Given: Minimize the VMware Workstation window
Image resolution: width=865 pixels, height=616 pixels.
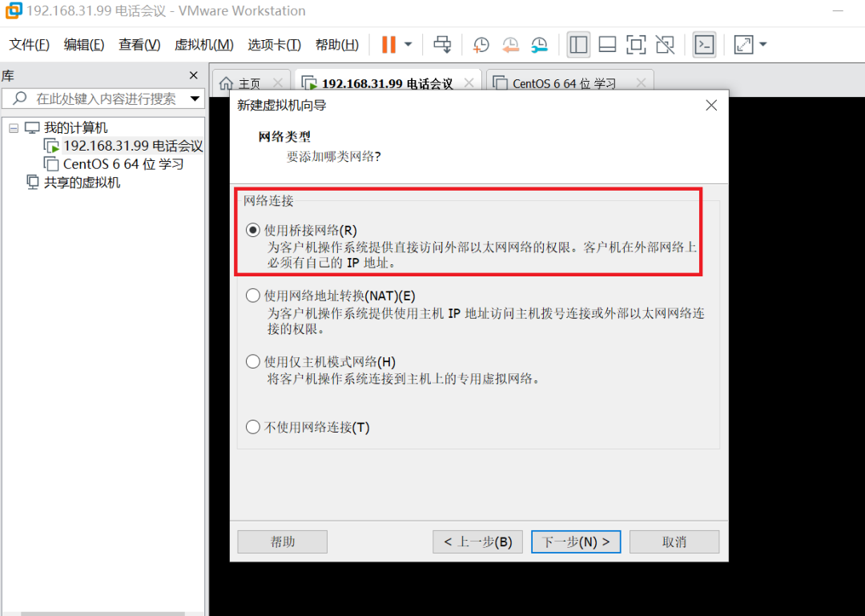Looking at the screenshot, I should (x=838, y=10).
